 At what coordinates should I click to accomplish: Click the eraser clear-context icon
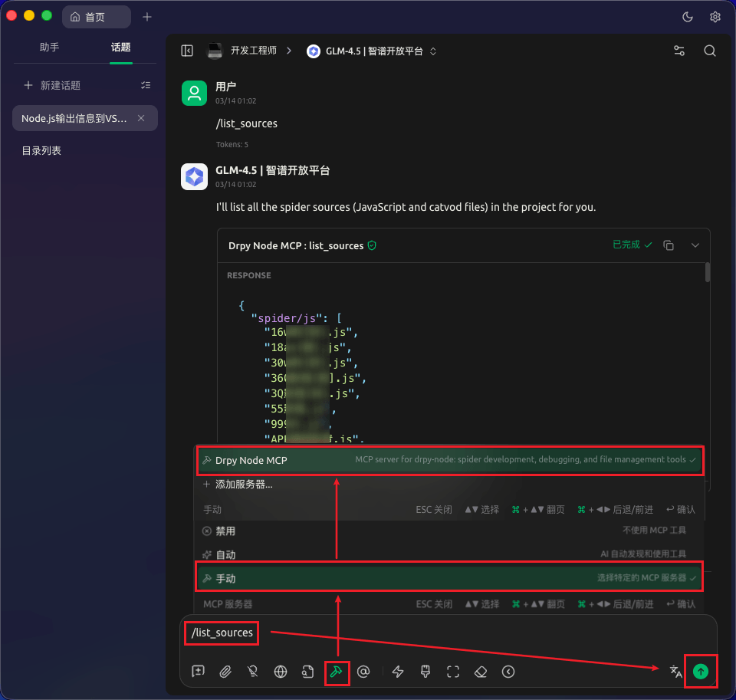481,672
